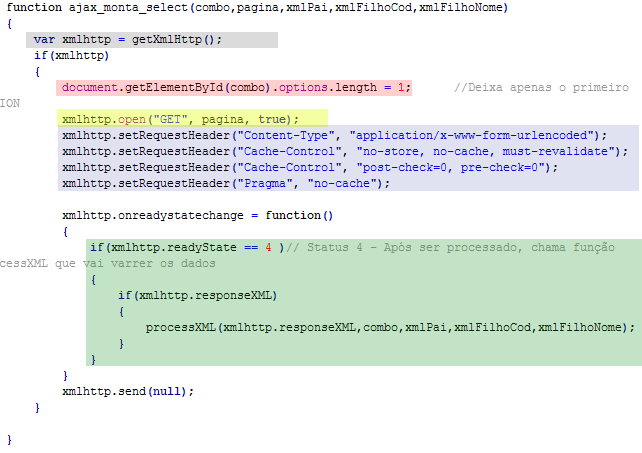Click the 'xmlhttp.send(null);' line
The width and height of the screenshot is (642, 453).
(128, 392)
